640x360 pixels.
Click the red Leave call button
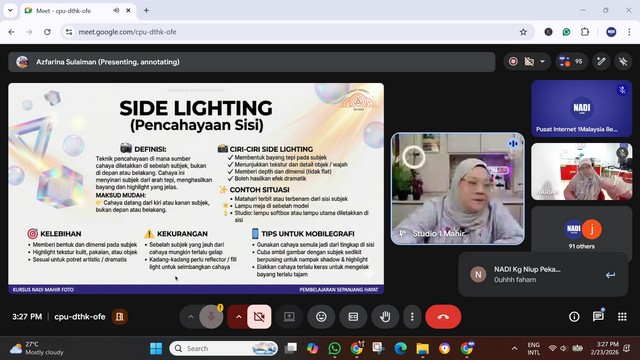tap(443, 317)
